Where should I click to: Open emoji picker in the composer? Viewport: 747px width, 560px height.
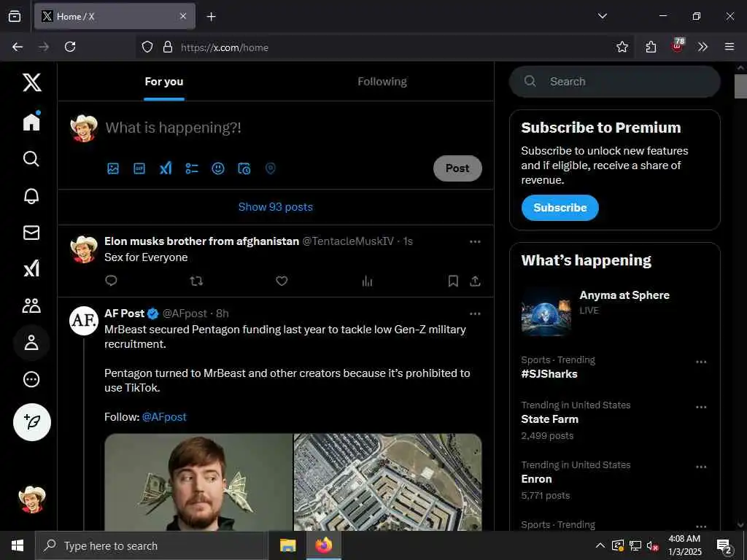click(x=217, y=168)
